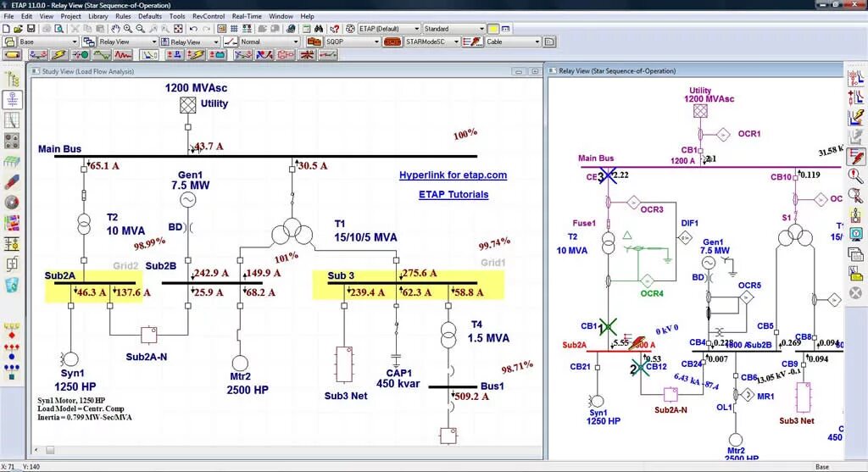Select the Star Protection Coordination mode icon

[x=149, y=55]
